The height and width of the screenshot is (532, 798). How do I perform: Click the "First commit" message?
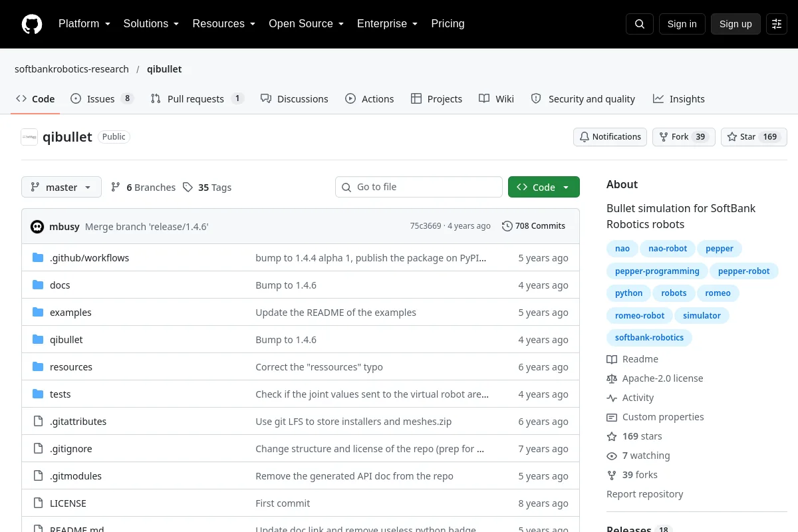(283, 503)
